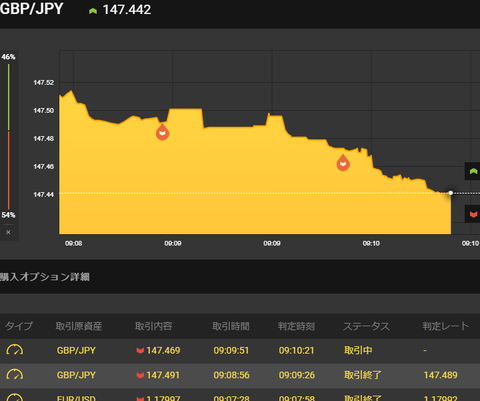This screenshot has height=401, width=480.
Task: Click the 09:08 time axis label
Action: (x=73, y=243)
